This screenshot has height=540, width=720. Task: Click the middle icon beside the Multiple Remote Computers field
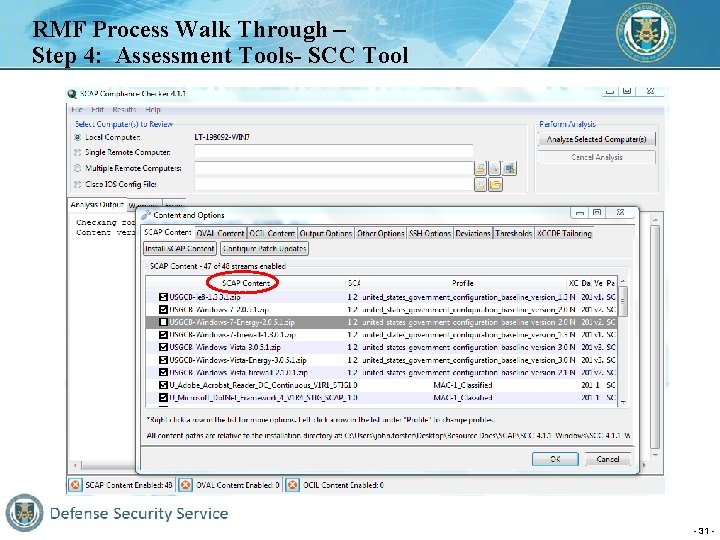[495, 169]
